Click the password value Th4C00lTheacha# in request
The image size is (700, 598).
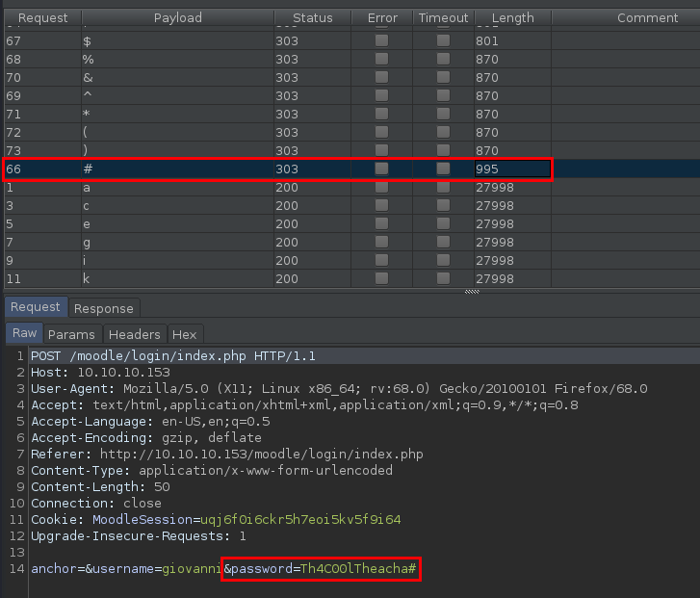[x=358, y=570]
